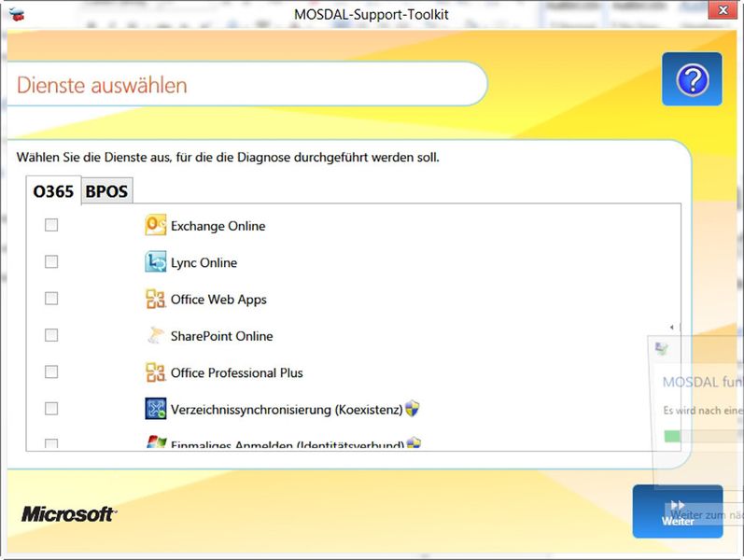Click the Microsoft logo
Image resolution: width=744 pixels, height=560 pixels.
pos(69,514)
